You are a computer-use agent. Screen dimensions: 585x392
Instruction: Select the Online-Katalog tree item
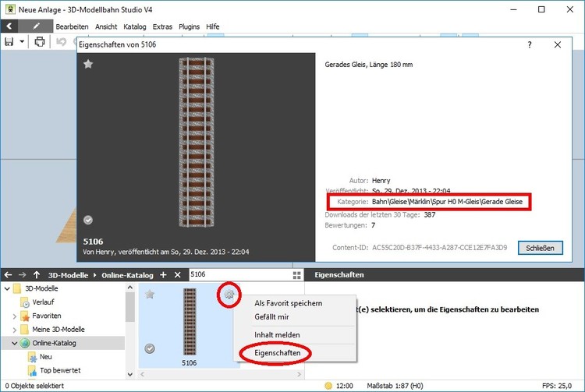point(54,343)
